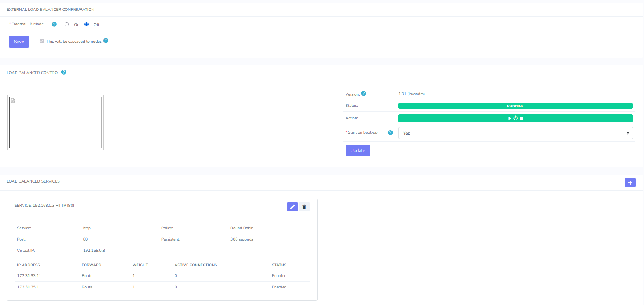Click the RUNNING status bar
644x305 pixels.
pos(515,106)
